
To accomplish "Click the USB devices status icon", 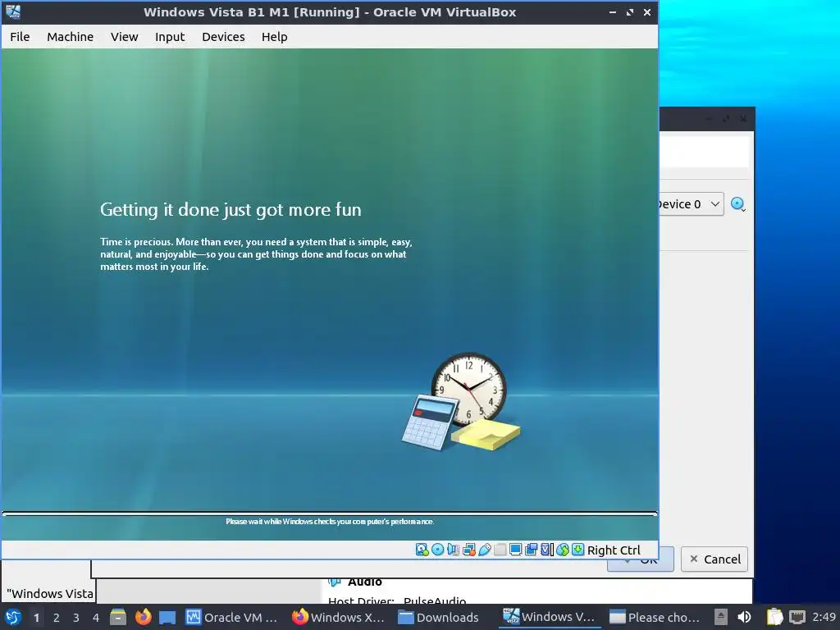I will pos(484,550).
